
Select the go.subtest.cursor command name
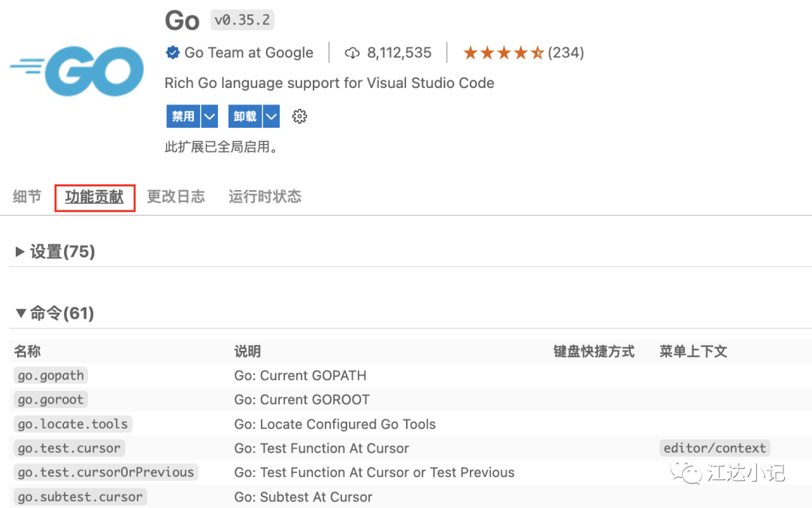(80, 497)
